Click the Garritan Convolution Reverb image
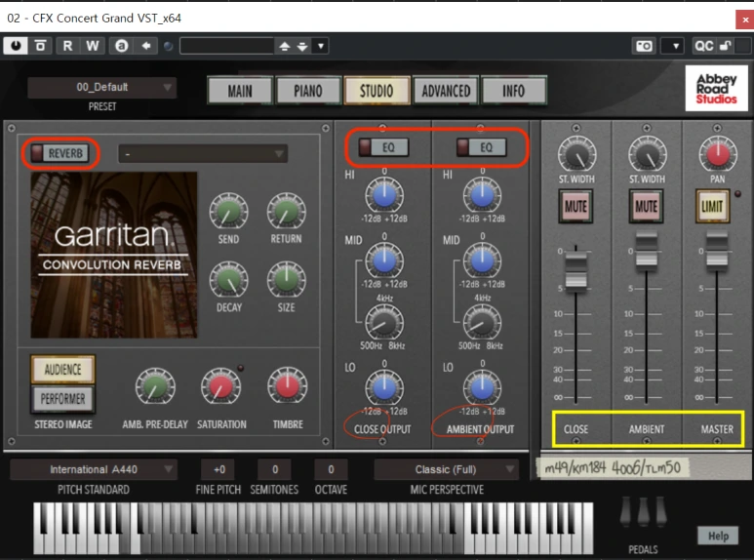The height and width of the screenshot is (560, 754). pos(114,255)
